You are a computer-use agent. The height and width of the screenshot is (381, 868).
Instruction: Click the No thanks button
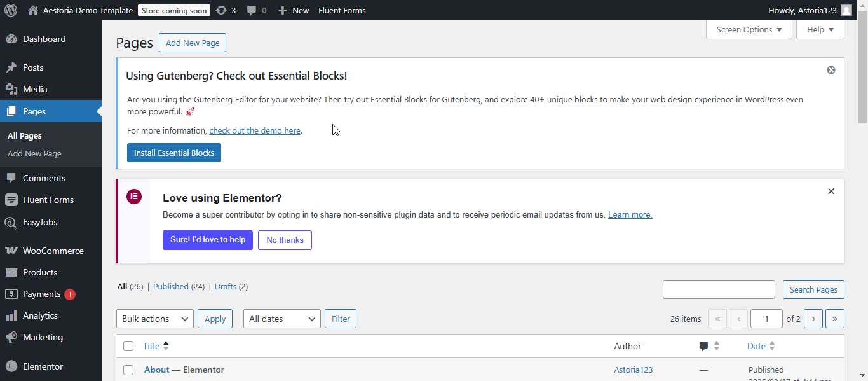coord(285,240)
